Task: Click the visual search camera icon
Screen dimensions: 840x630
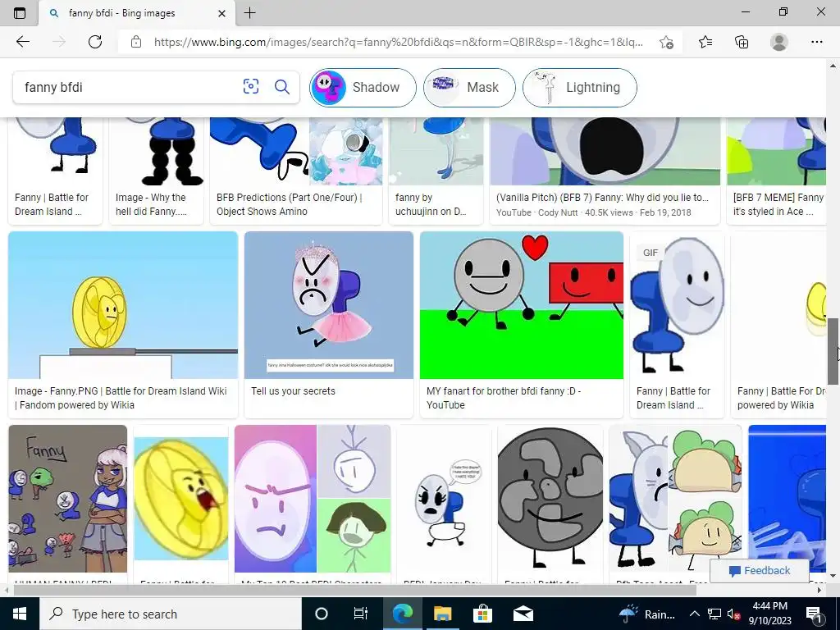Action: (x=251, y=86)
